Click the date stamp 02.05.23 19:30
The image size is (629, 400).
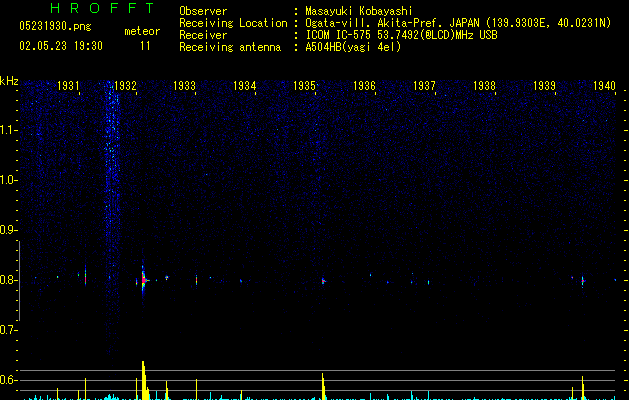point(61,46)
